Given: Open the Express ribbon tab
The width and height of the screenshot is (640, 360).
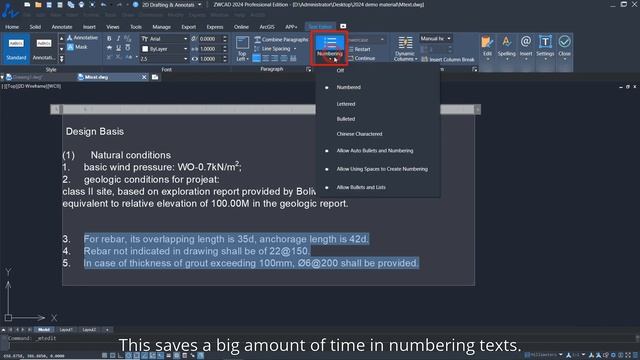Looking at the screenshot, I should (215, 27).
